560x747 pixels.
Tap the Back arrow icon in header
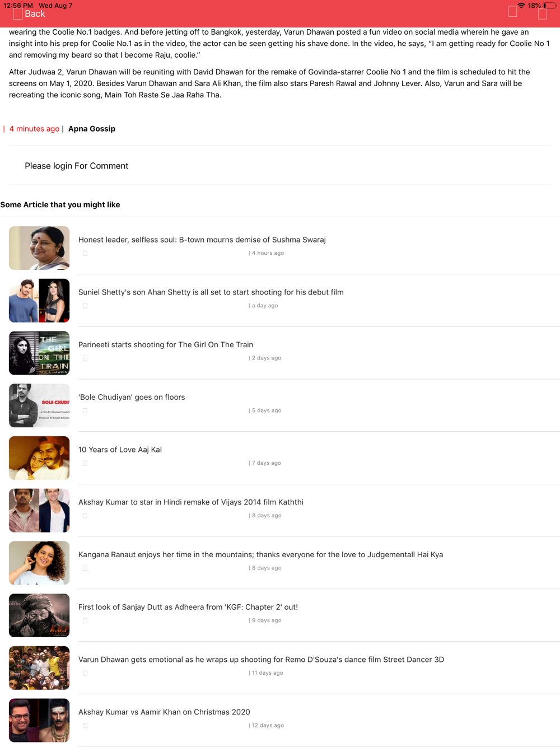tap(18, 14)
